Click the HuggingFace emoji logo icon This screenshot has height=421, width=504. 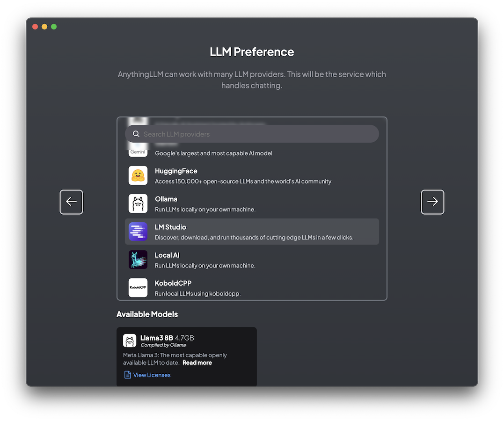138,175
